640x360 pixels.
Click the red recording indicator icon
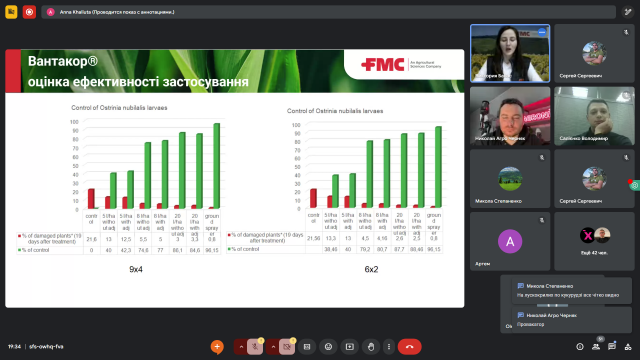tap(29, 12)
